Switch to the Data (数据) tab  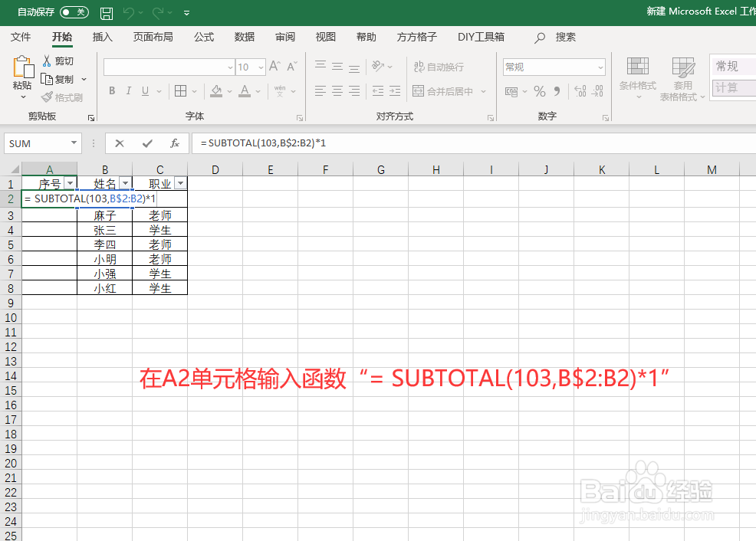pos(245,37)
